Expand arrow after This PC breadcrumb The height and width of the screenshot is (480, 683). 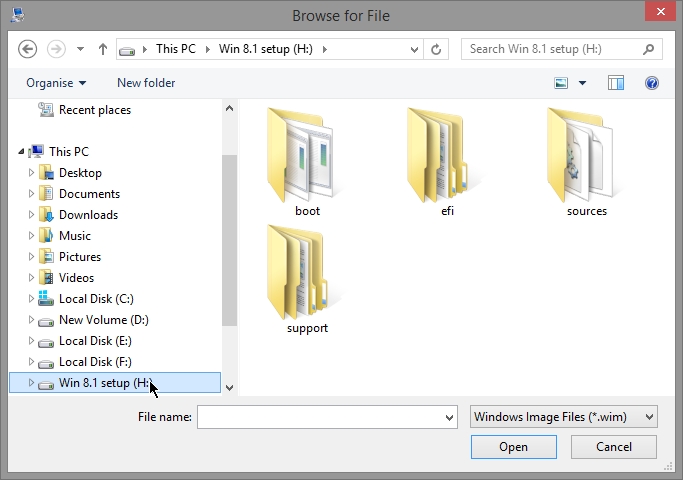coord(208,49)
